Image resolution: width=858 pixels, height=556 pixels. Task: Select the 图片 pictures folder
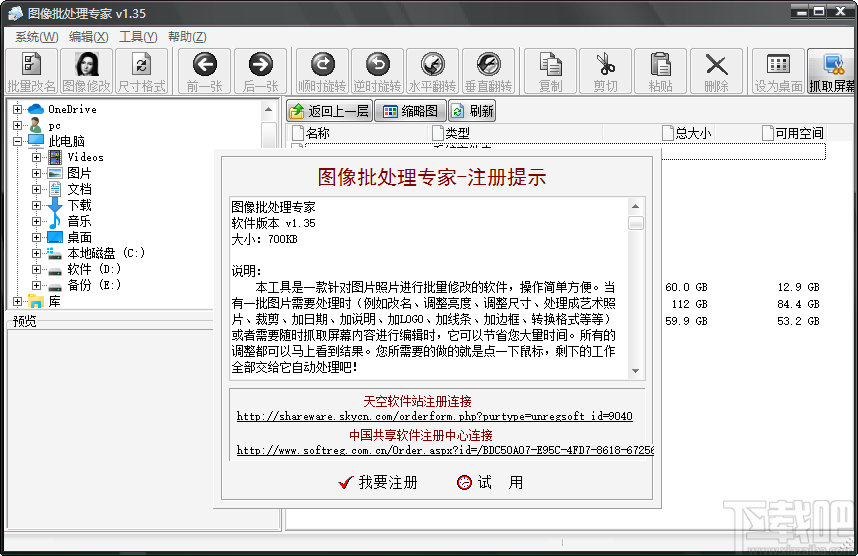pos(79,173)
